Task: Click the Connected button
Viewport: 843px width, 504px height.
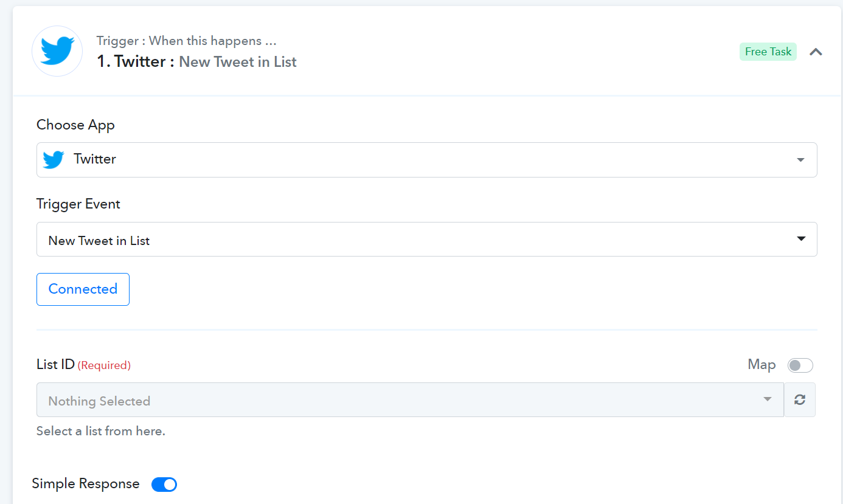Action: (x=83, y=289)
